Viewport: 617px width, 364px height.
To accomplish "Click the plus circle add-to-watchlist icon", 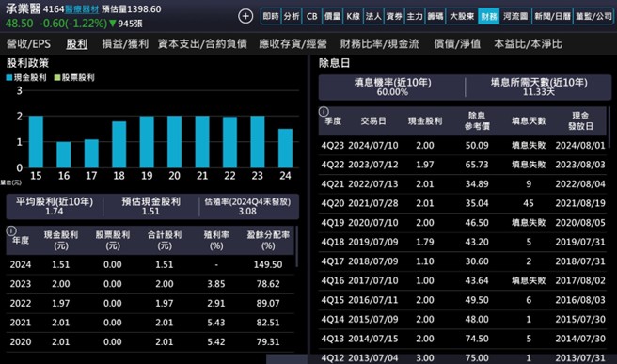I will pyautogui.click(x=245, y=16).
